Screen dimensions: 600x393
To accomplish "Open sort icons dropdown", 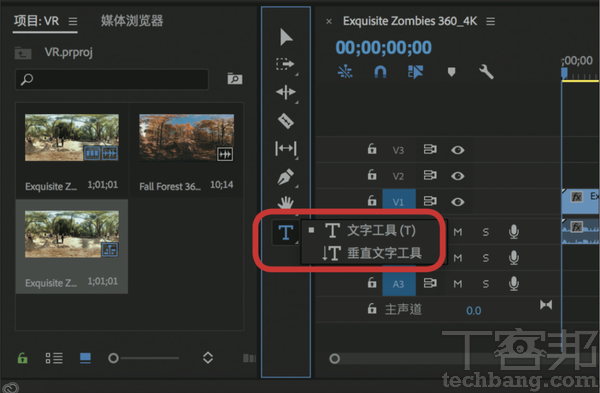I will (x=208, y=358).
